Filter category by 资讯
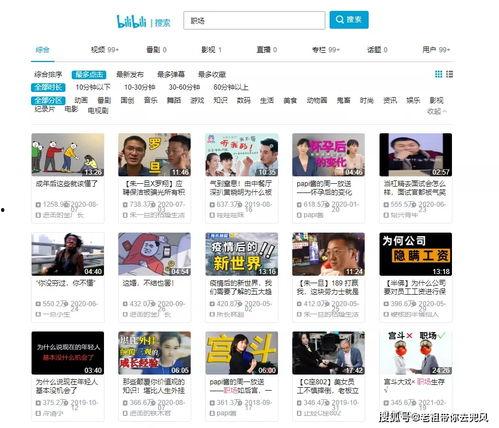This screenshot has width=499, height=428. point(390,100)
